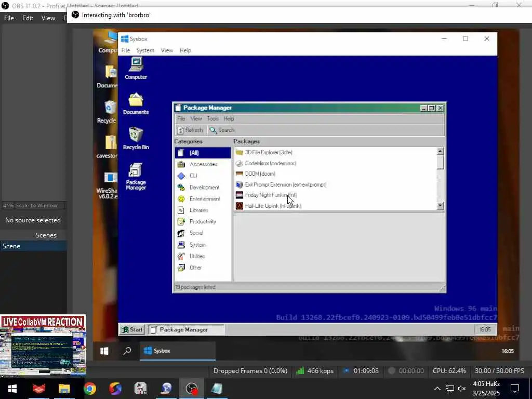The width and height of the screenshot is (532, 399).
Task: Open Package Manager's View menu
Action: 196,119
